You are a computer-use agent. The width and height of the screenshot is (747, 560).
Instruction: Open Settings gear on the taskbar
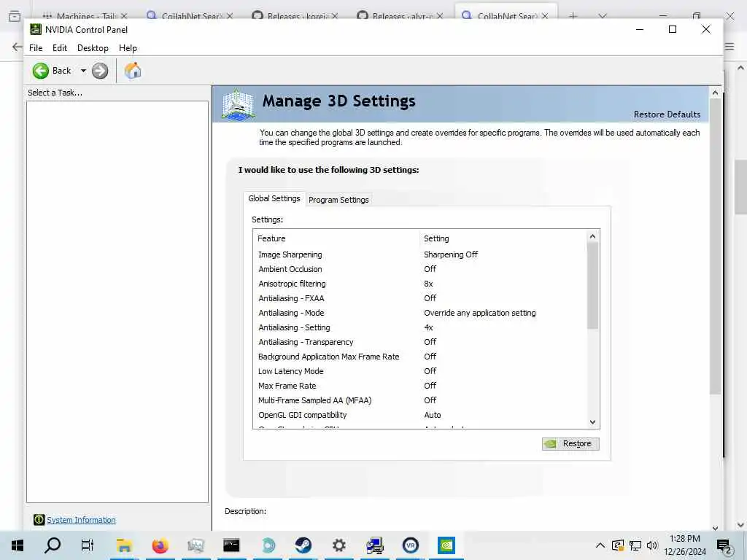click(x=338, y=545)
